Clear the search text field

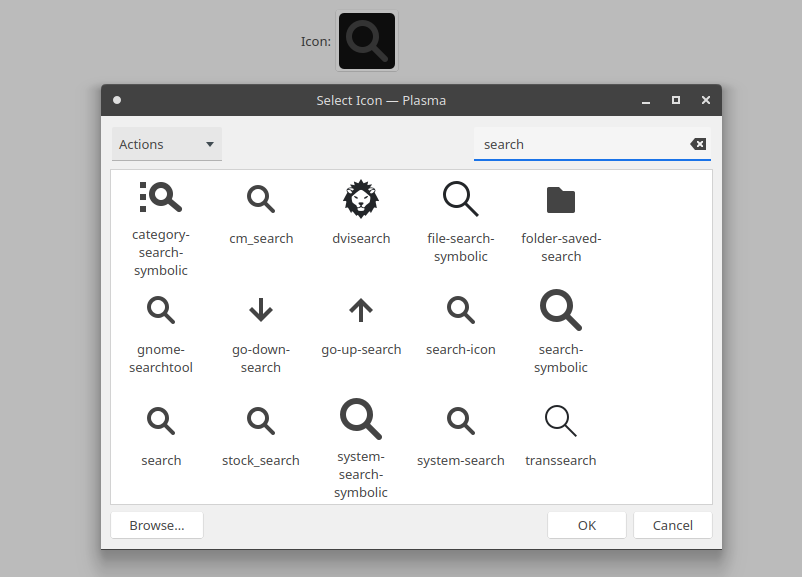tap(698, 144)
